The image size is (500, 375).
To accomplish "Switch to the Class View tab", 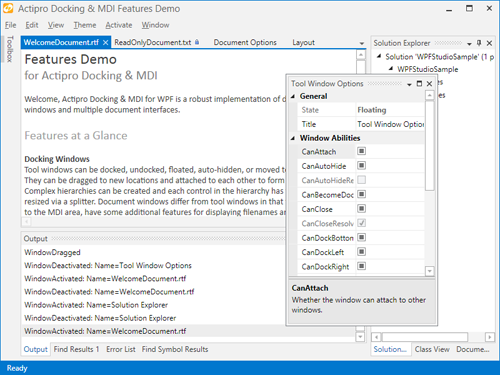I will tap(432, 349).
